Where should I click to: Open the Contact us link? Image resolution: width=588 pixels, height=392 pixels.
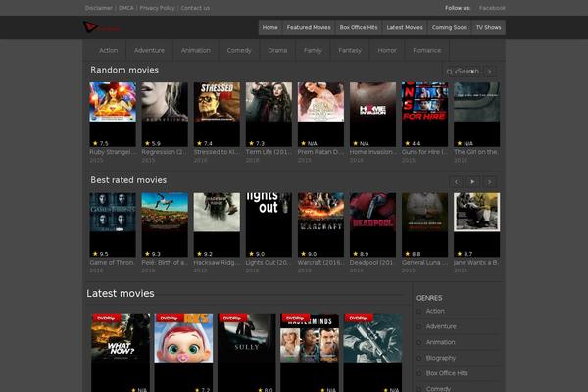point(195,8)
